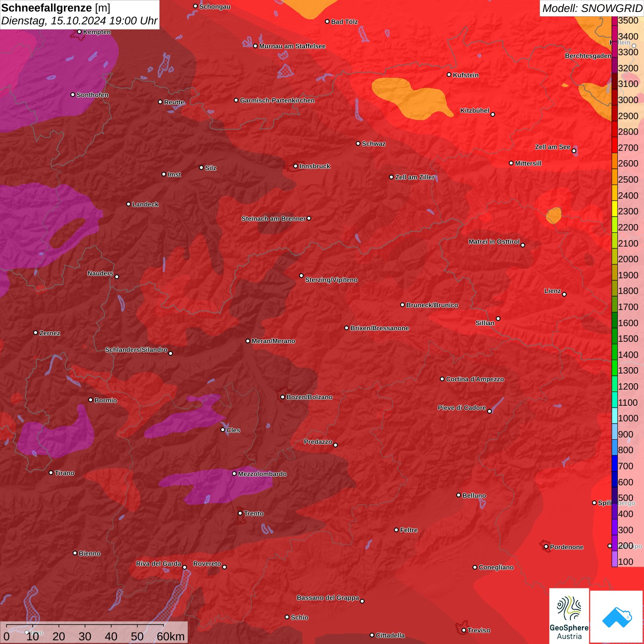Select the Riva del Garda marker dot
Screen dimensions: 644x644
(184, 567)
